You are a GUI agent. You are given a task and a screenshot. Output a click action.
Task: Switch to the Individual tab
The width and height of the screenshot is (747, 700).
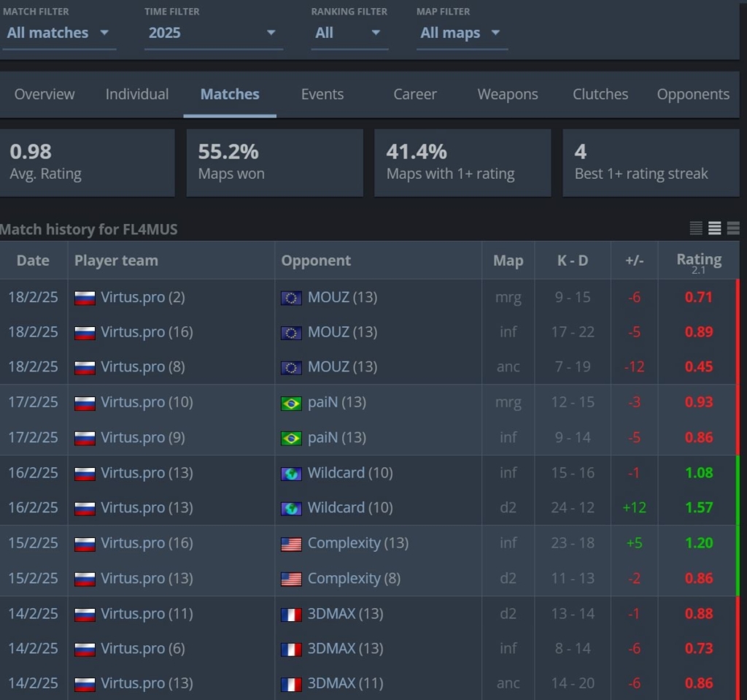(x=136, y=94)
